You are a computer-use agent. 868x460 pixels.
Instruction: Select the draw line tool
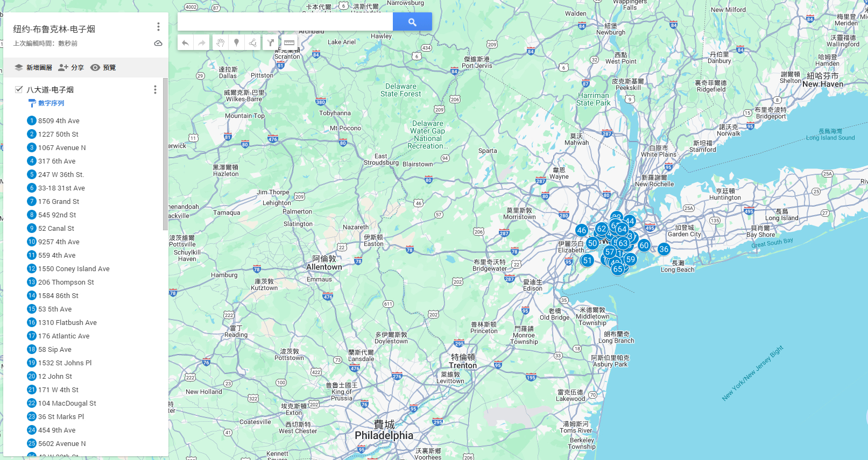[252, 43]
